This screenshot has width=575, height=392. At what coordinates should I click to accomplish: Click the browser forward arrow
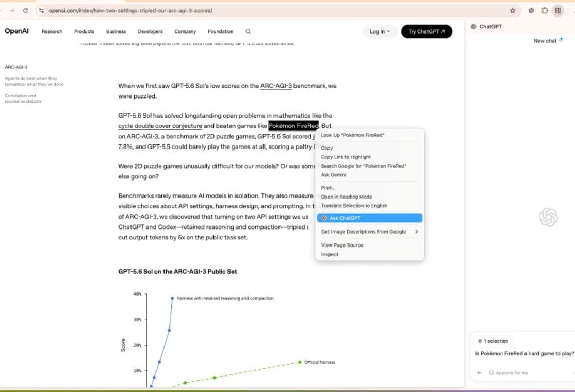pos(12,11)
